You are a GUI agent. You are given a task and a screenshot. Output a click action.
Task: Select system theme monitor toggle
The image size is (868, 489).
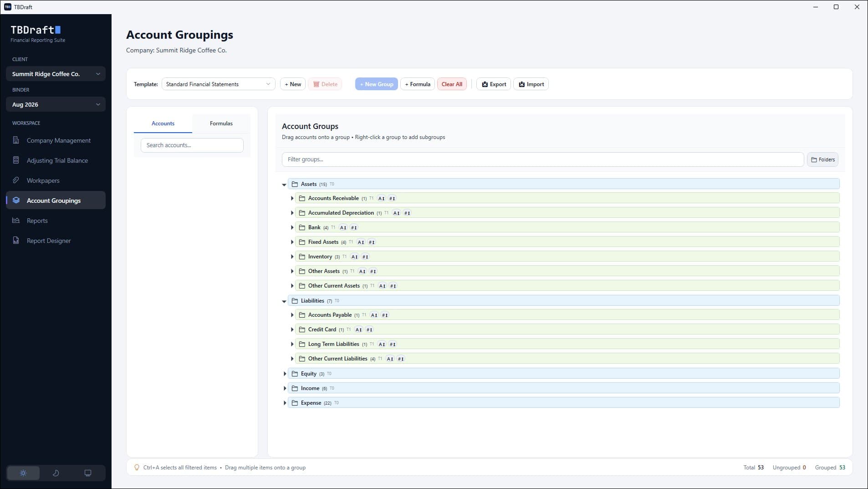pos(88,473)
